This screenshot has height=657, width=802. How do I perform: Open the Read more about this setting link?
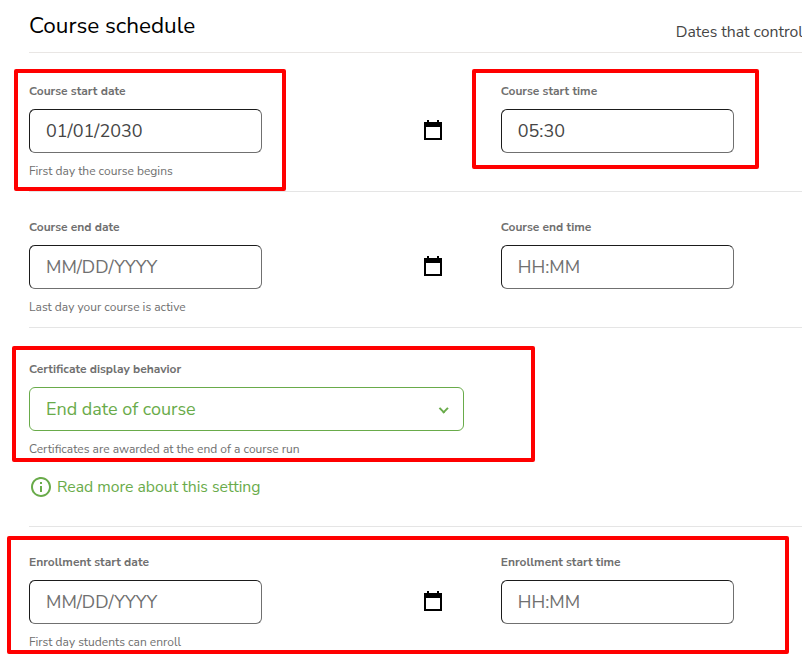(159, 487)
